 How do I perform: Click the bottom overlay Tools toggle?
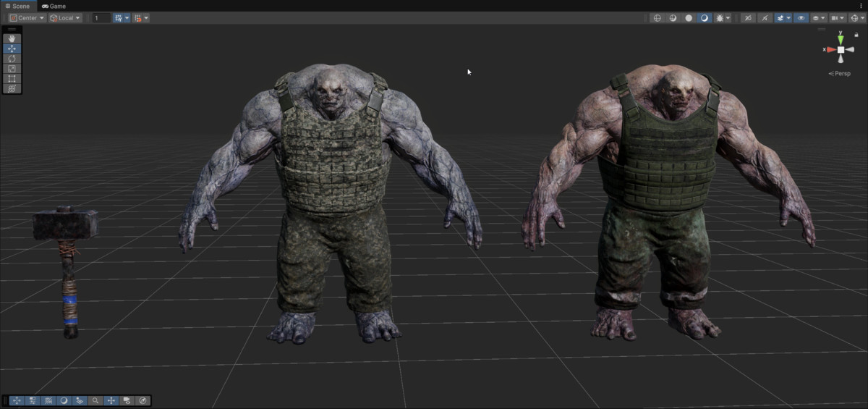tap(16, 400)
